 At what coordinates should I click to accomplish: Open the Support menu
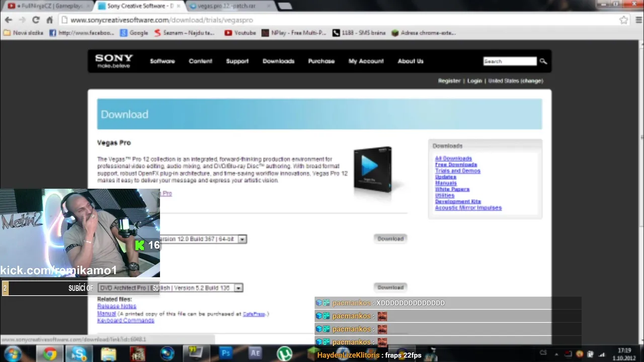point(237,61)
